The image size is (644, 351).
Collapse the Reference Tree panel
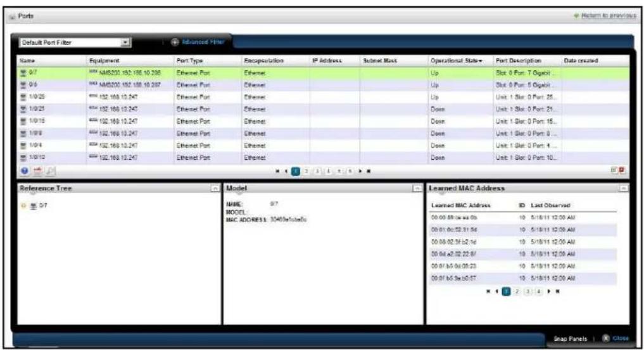(215, 188)
